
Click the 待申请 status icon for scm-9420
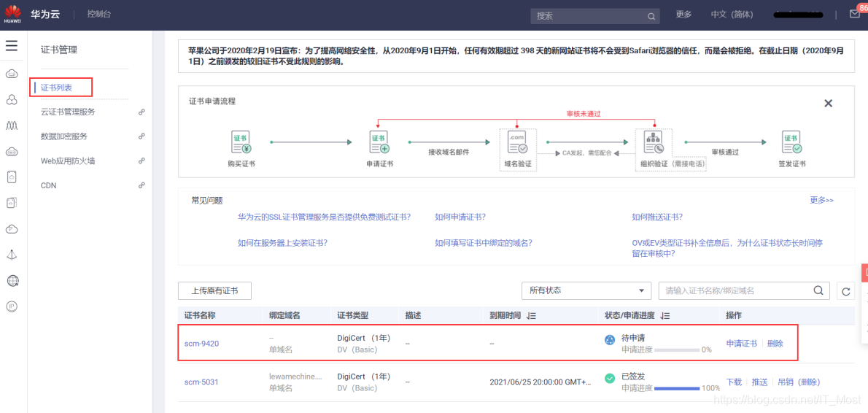(x=610, y=340)
